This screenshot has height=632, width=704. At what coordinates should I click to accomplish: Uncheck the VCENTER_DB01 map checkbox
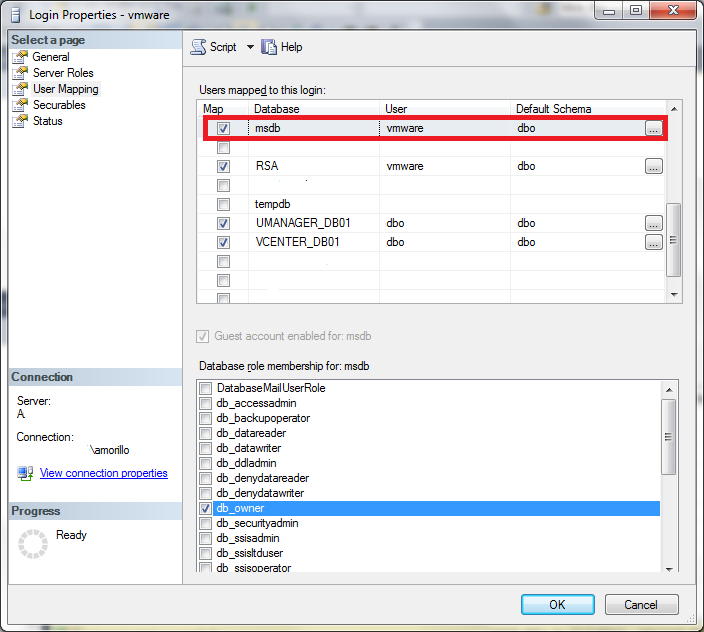click(x=223, y=242)
